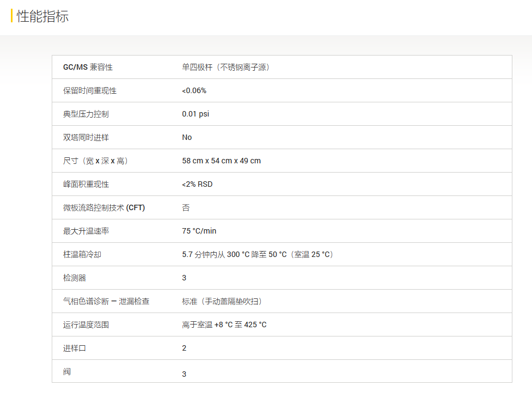The image size is (532, 398).
Task: Select the 进样口 row label
Action: click(x=75, y=348)
